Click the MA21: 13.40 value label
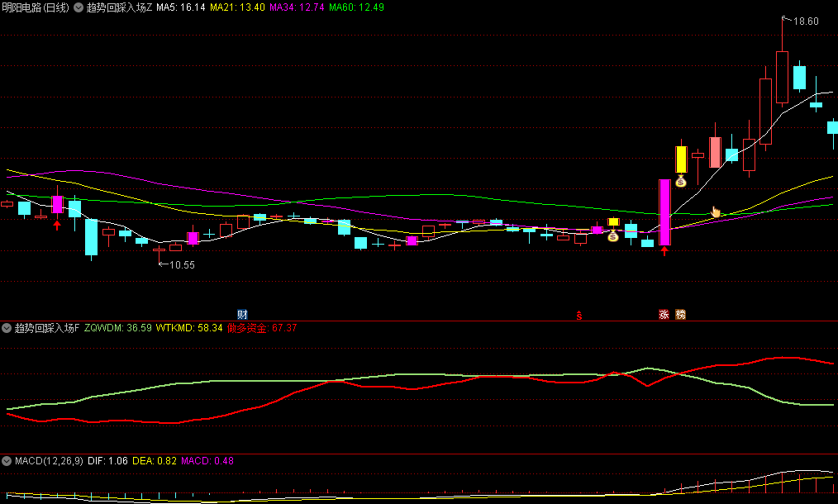Viewport: 838px width, 504px height. point(237,7)
